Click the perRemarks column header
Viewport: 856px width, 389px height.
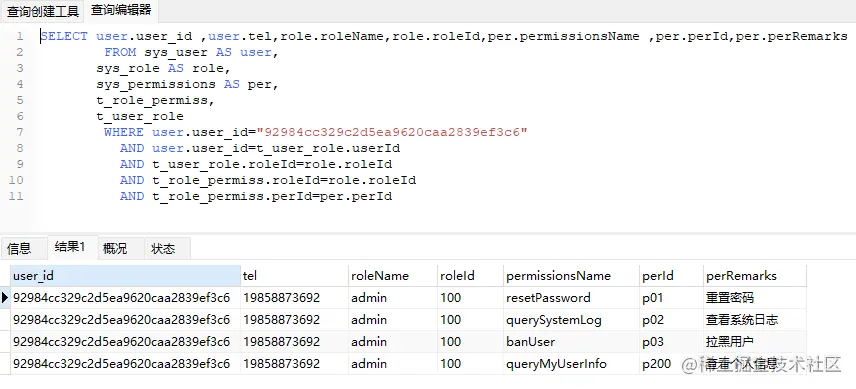coord(755,276)
